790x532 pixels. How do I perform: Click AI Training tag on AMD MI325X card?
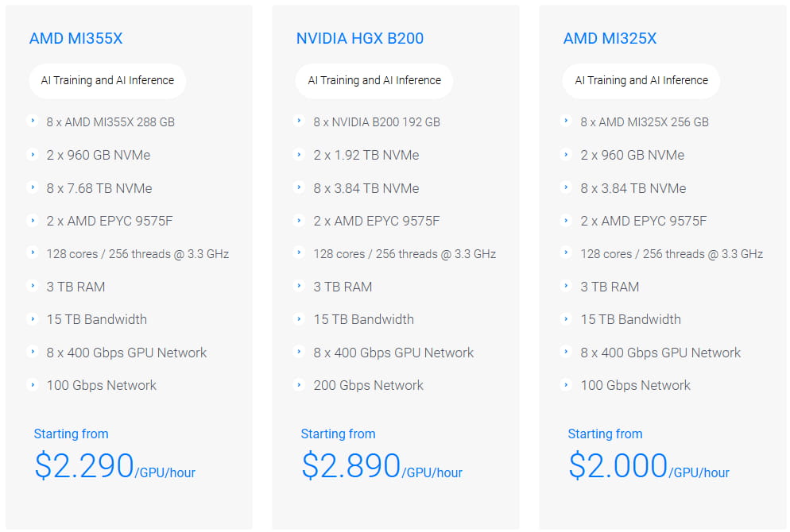641,80
